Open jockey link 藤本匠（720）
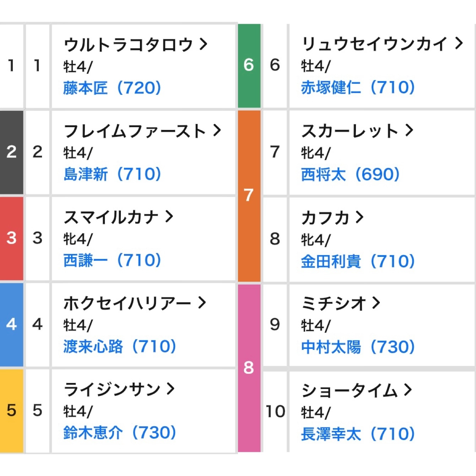Image resolution: width=476 pixels, height=476 pixels. [x=112, y=88]
